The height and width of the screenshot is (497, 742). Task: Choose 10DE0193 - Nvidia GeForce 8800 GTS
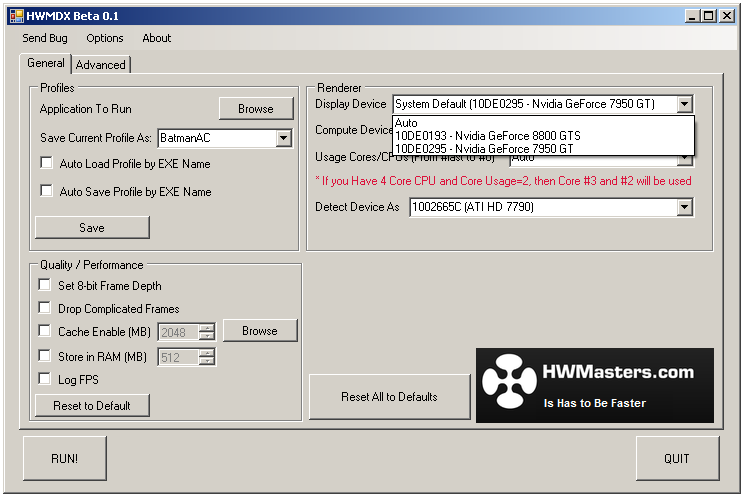543,136
